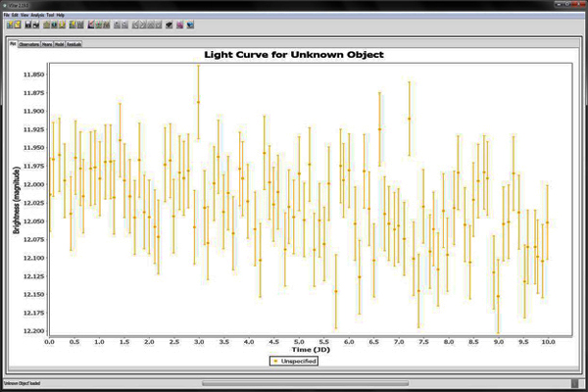Open the Analysis menu
The height and width of the screenshot is (392, 588).
(37, 16)
